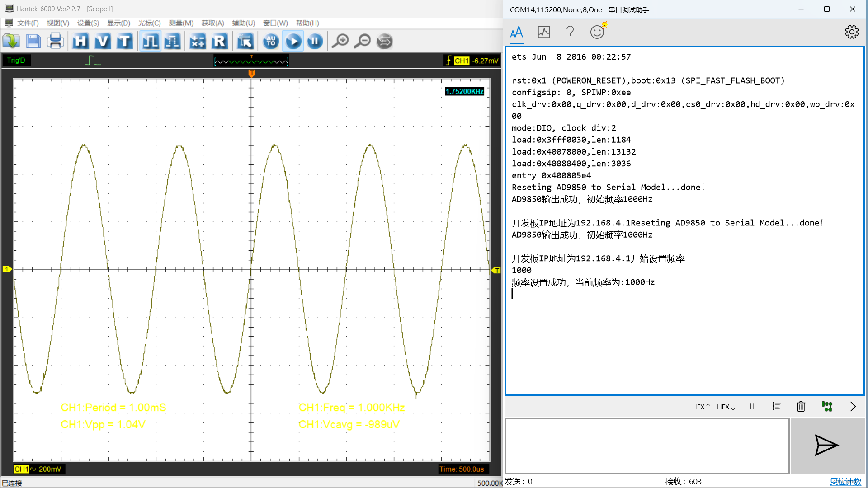
Task: Open the Trigger (T) settings icon
Action: pos(124,42)
